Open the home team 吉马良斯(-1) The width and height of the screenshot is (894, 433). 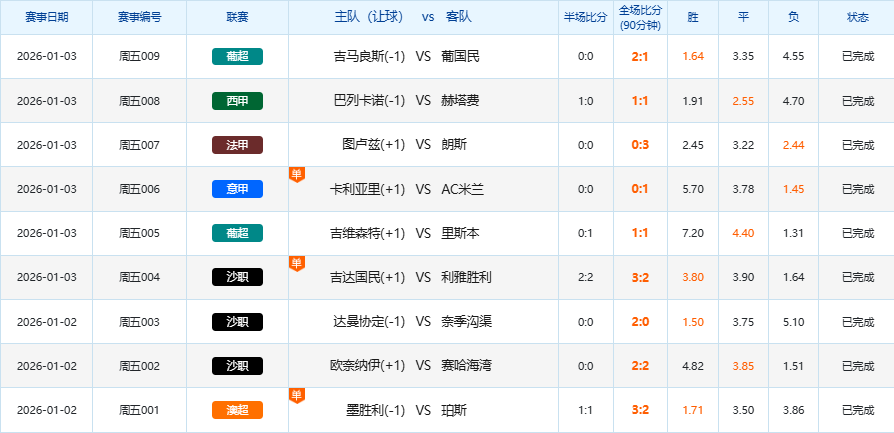(369, 57)
